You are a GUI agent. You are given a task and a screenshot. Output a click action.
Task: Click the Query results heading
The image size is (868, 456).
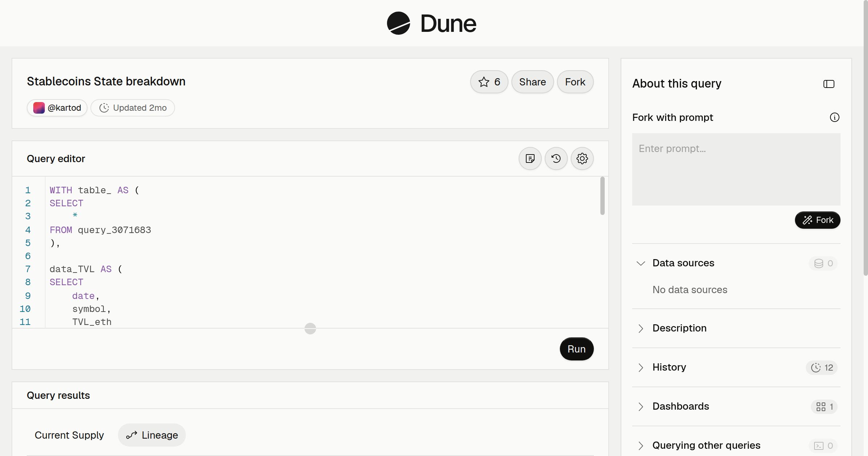coord(58,395)
